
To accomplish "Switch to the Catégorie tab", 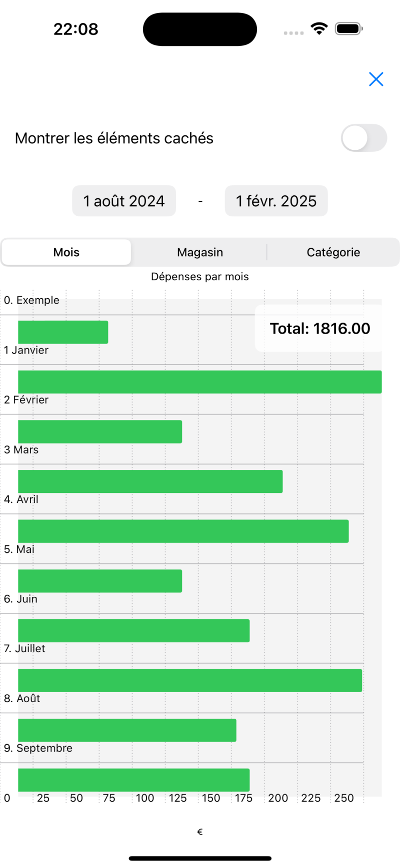I will tap(333, 252).
